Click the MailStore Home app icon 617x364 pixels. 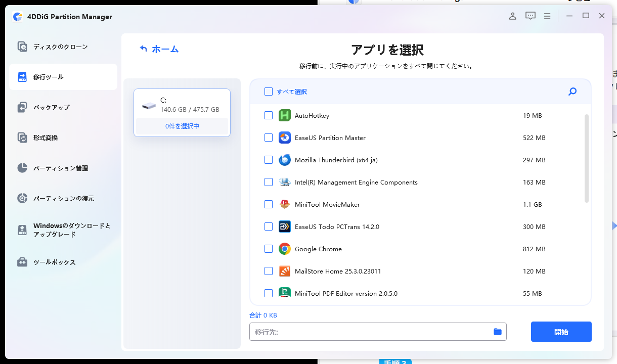284,271
